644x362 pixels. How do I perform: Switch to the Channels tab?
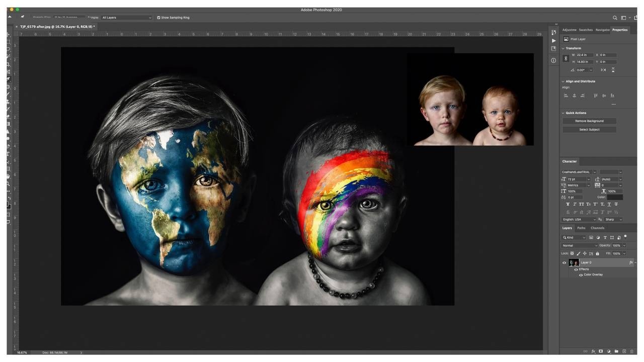point(597,228)
